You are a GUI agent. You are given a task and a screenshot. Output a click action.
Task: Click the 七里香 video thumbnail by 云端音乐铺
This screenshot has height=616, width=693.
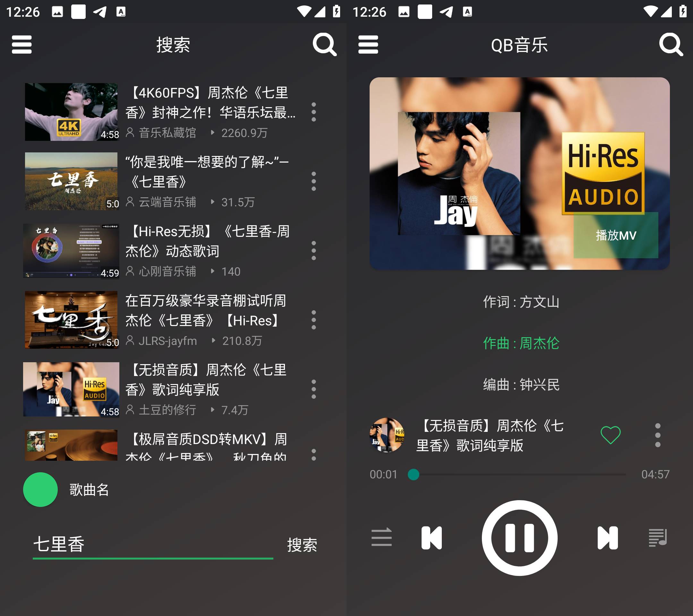click(71, 181)
